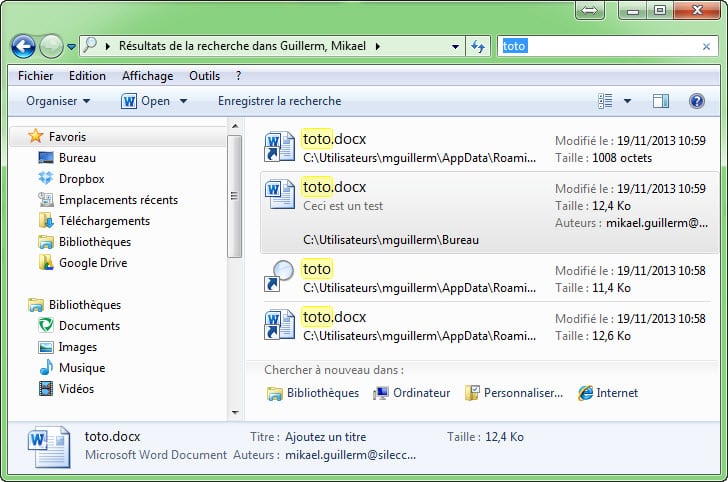Click the navigation pane scrollbar thumb
The height and width of the screenshot is (482, 728).
[234, 196]
